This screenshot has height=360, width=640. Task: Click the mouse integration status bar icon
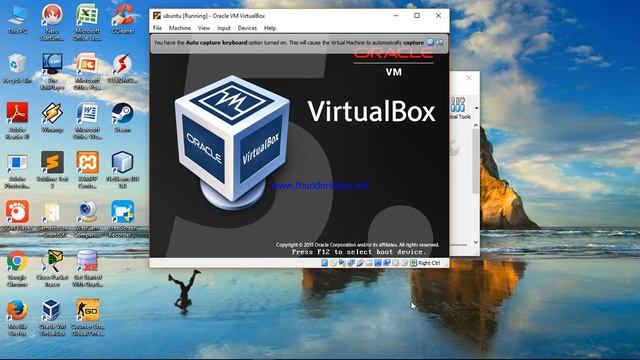(404, 263)
